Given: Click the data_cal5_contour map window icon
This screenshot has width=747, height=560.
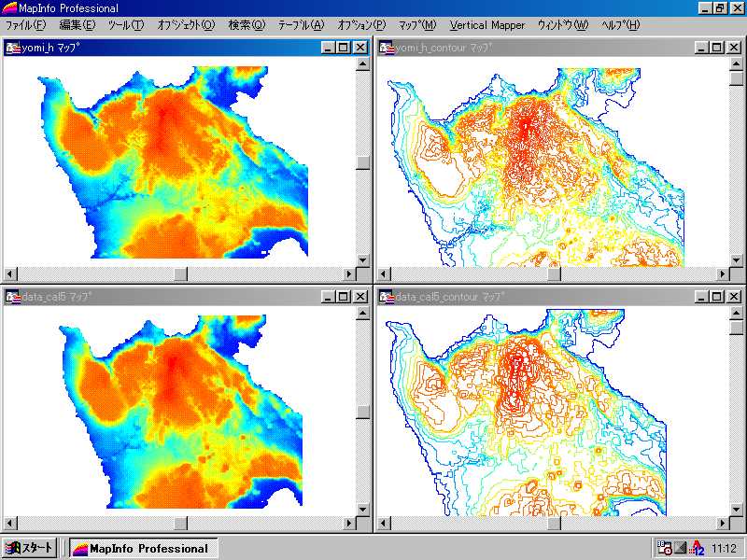Looking at the screenshot, I should [386, 297].
